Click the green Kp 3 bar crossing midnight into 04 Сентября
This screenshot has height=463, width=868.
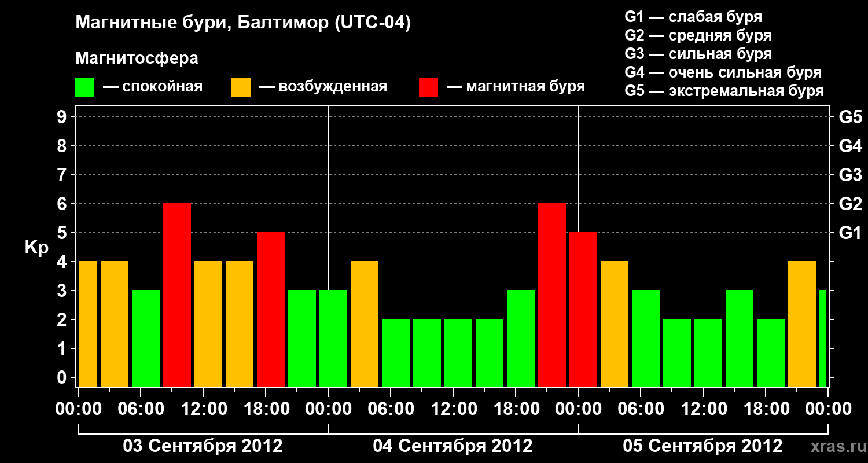[x=333, y=338]
